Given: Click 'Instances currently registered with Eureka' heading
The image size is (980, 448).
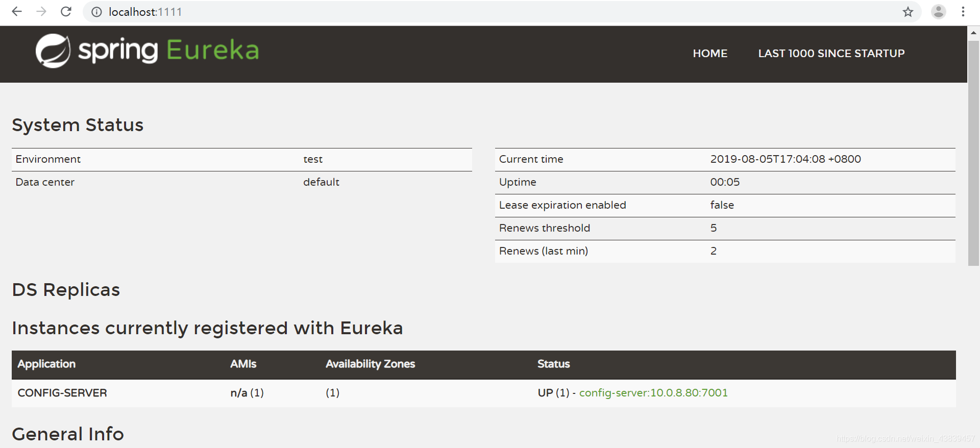Looking at the screenshot, I should (x=207, y=328).
